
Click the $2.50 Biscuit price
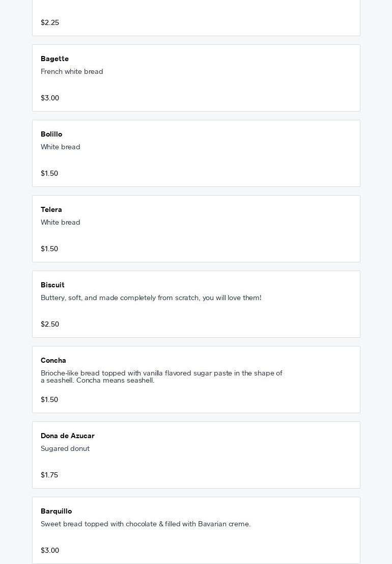pos(50,324)
